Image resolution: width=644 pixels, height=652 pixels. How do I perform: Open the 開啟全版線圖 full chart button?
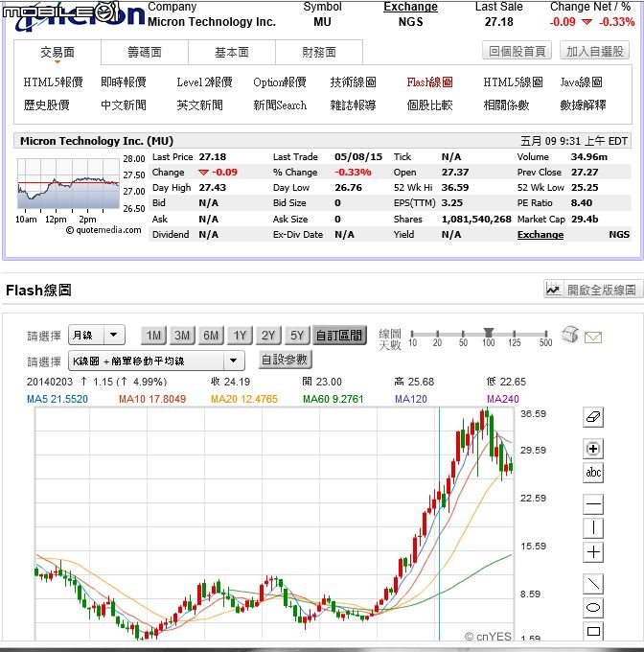(593, 290)
